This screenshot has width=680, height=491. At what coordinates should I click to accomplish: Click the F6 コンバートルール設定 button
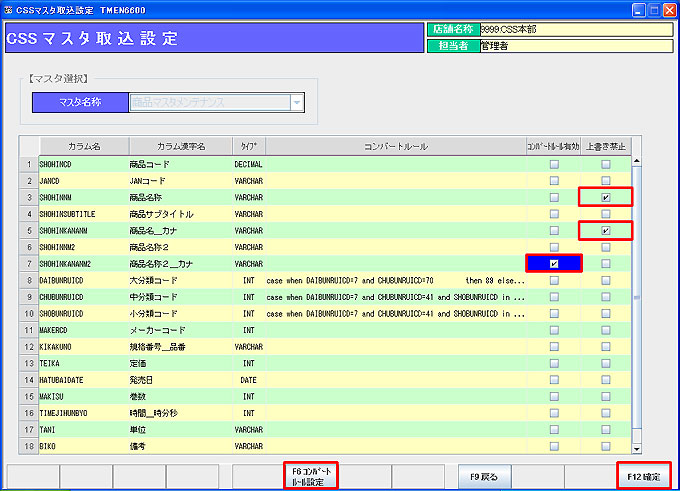(x=311, y=476)
